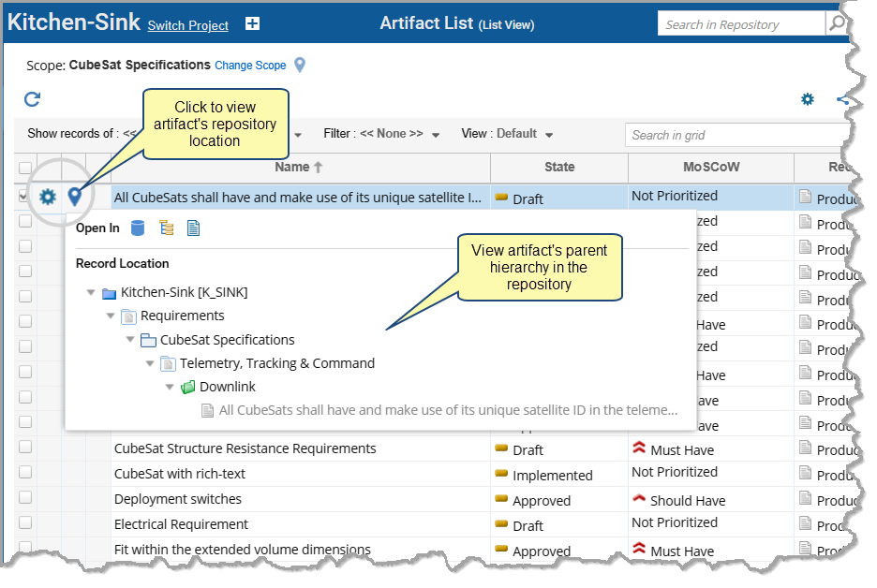Click record type icon in Deployment switches row

click(x=806, y=497)
